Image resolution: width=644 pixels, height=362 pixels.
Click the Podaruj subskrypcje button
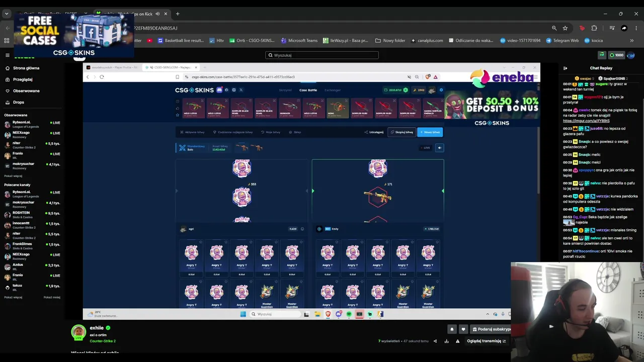pyautogui.click(x=491, y=329)
